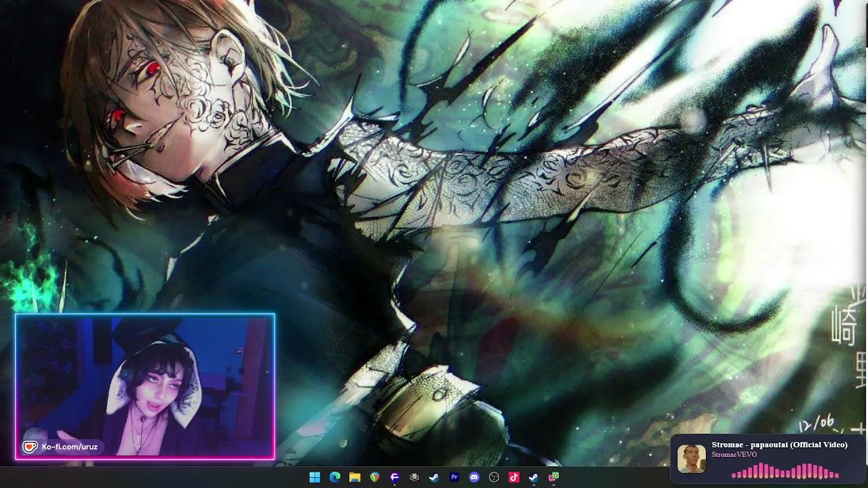Open the pink chat-bubbles taskbar app
The image size is (868, 488).
pyautogui.click(x=553, y=477)
